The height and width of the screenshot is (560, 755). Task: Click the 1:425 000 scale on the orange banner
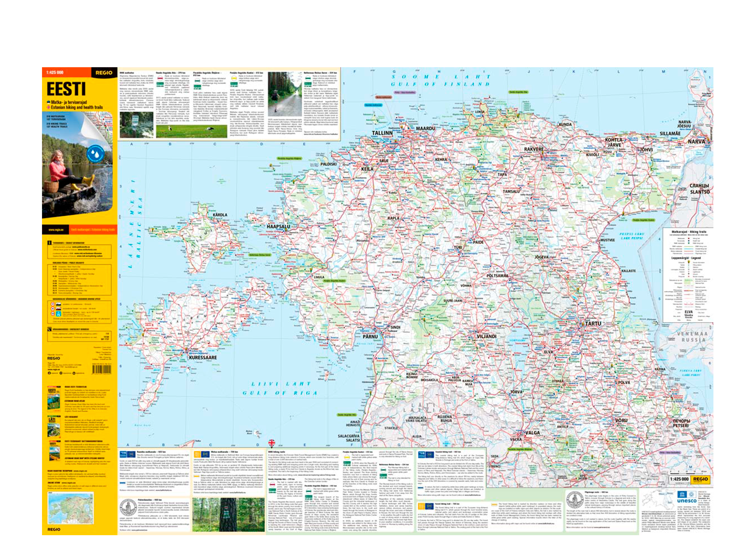pyautogui.click(x=55, y=72)
